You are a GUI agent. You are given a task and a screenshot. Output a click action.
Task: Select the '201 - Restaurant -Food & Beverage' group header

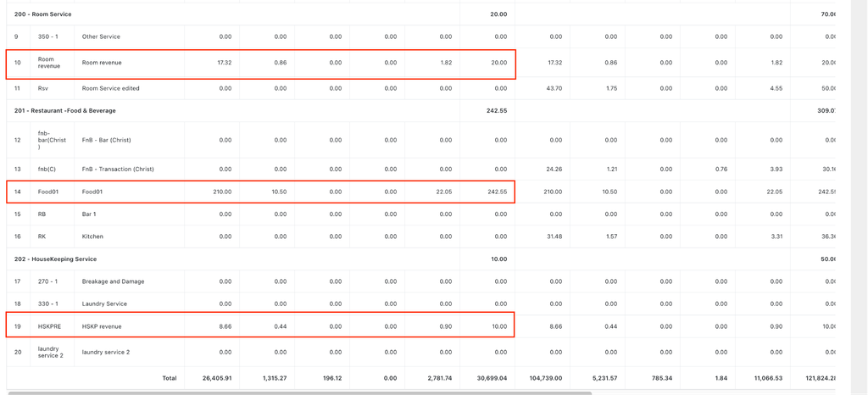[64, 111]
